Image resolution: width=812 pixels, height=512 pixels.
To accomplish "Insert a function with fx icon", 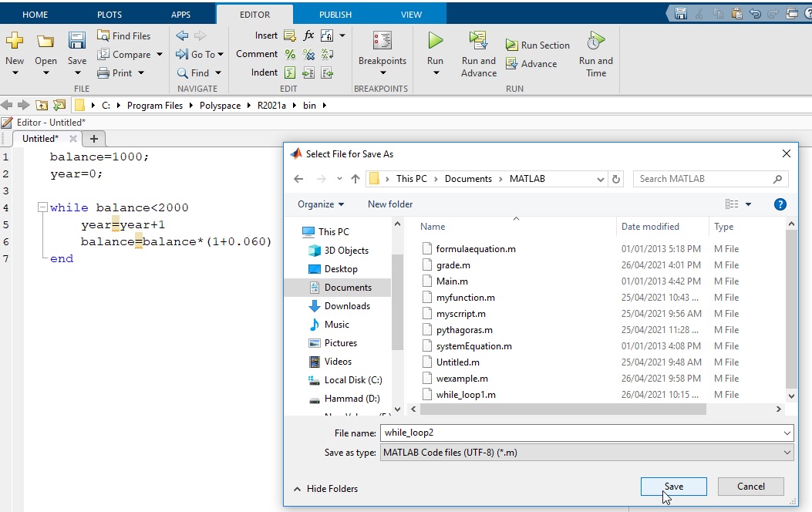I will [310, 35].
